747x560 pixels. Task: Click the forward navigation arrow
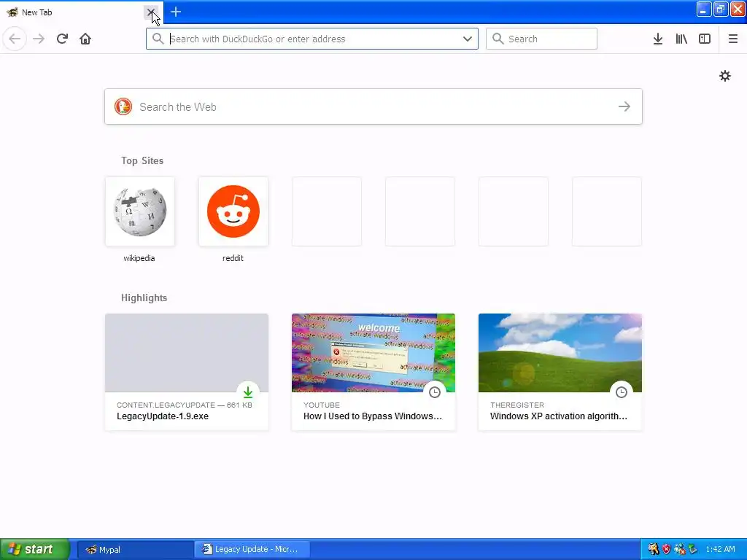[x=39, y=39]
